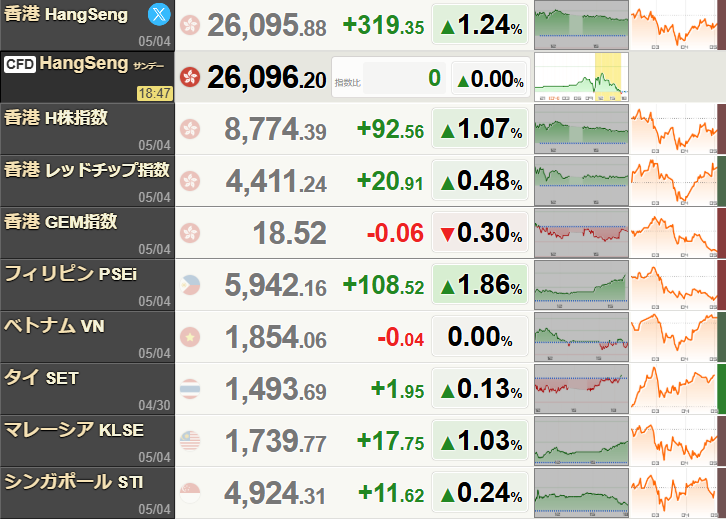Click the flag icon in 香港 H株指数 row
Screen dimensions: 726x519
point(190,129)
